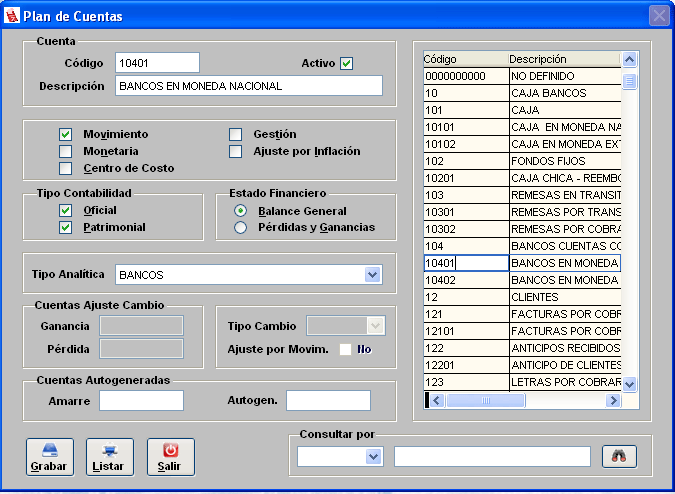Select account code 10402 in the list

point(466,280)
